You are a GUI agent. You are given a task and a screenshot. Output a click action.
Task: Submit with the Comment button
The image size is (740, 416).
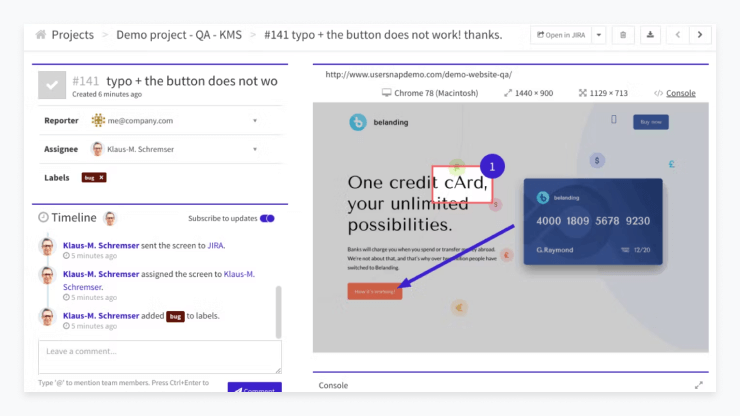tap(255, 388)
